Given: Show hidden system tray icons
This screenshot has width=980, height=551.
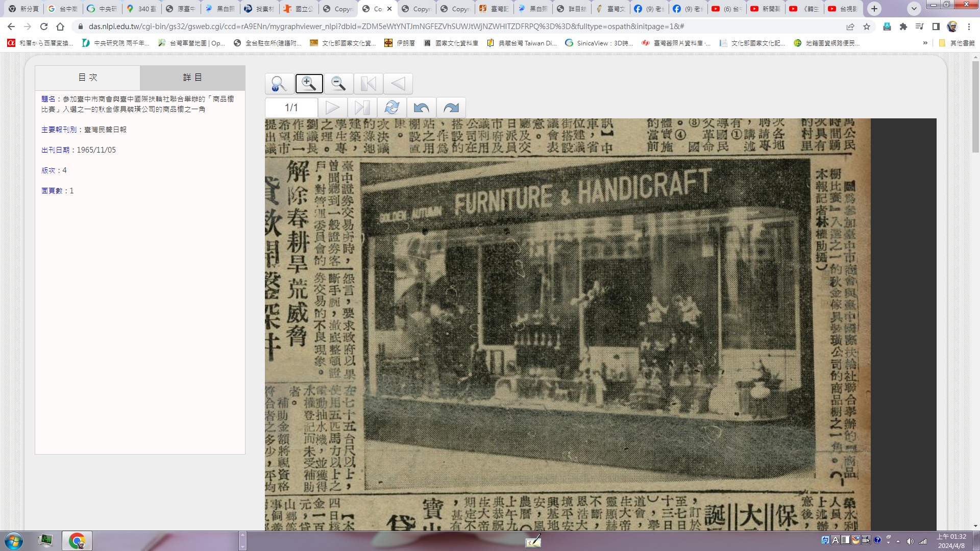Looking at the screenshot, I should coord(898,541).
